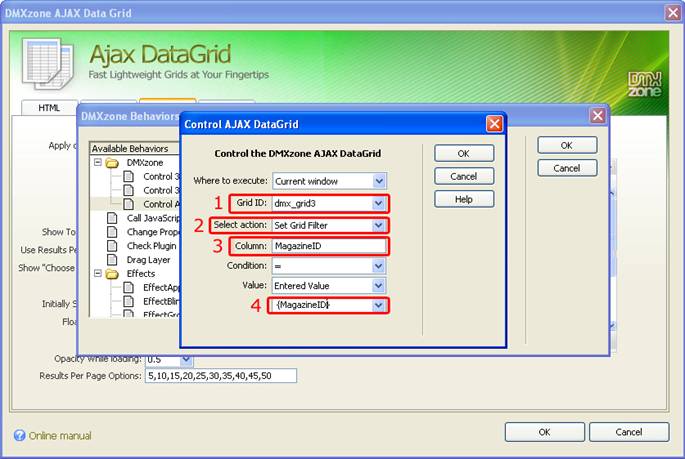Viewport: 685px width, 459px height.
Task: Click Cancel in DMXzone Behaviors window
Action: (567, 168)
